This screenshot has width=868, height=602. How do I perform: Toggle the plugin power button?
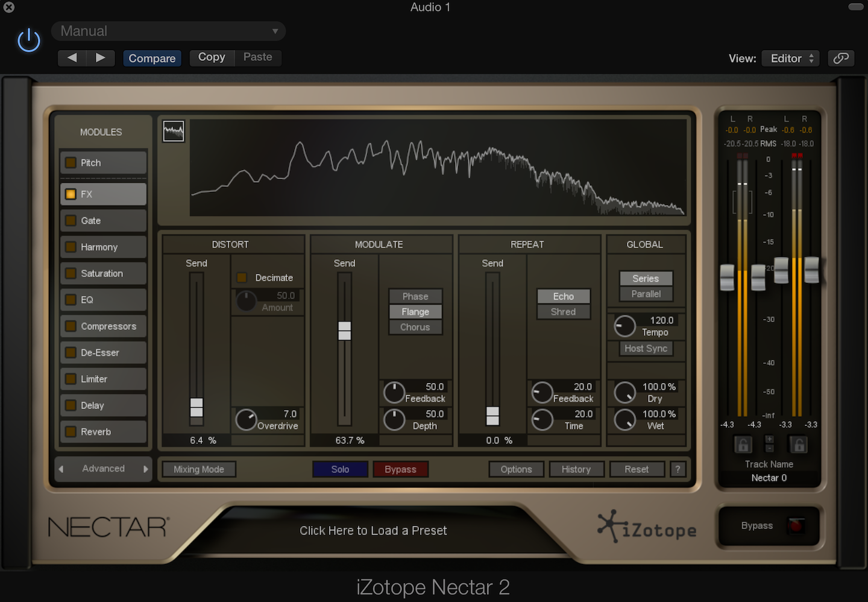point(28,40)
